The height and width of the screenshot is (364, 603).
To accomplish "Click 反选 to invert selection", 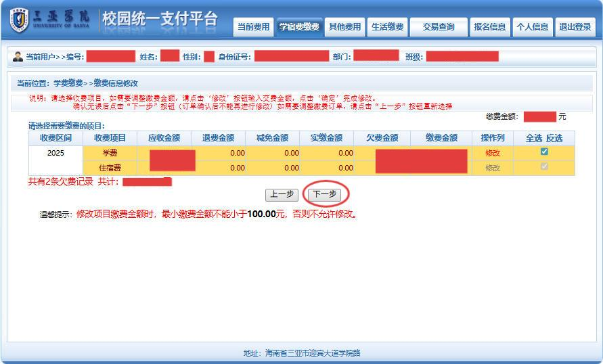I will 554,138.
